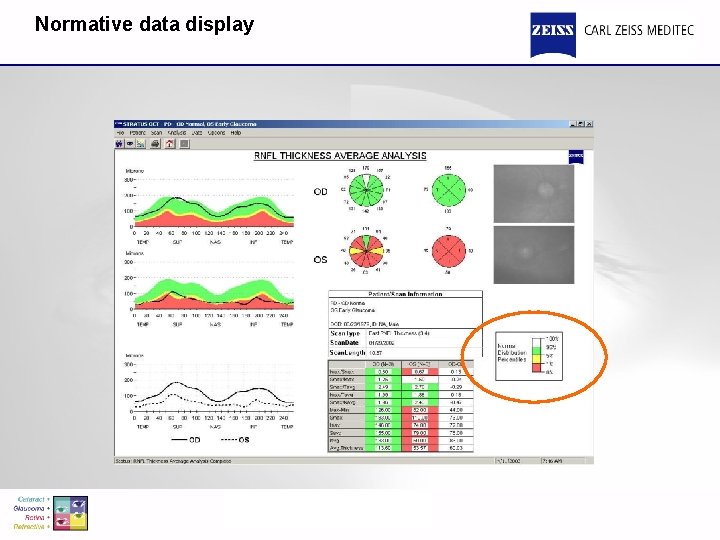Click the large OD label beside charts
The width and height of the screenshot is (720, 540).
321,191
